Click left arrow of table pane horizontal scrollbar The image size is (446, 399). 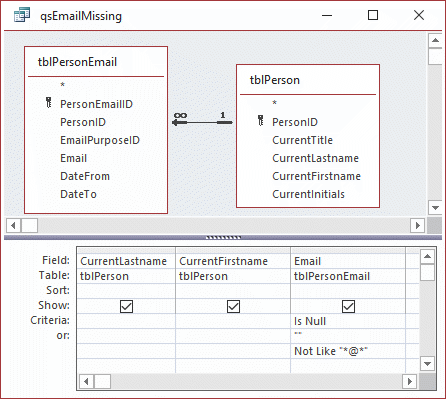click(13, 226)
